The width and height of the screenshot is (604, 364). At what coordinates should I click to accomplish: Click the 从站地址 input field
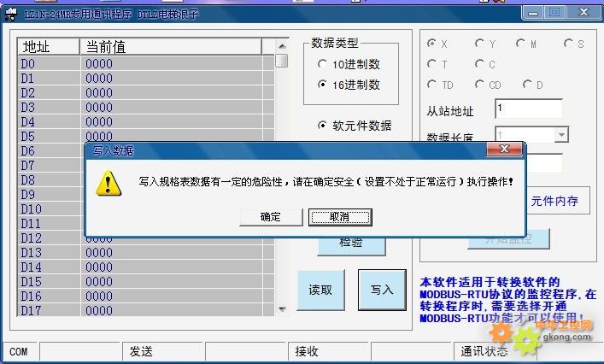(528, 109)
